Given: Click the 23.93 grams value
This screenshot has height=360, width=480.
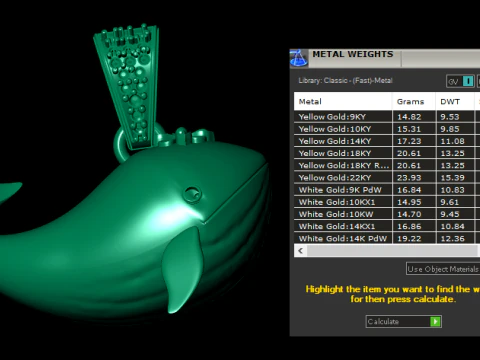Looking at the screenshot, I should click(409, 178).
